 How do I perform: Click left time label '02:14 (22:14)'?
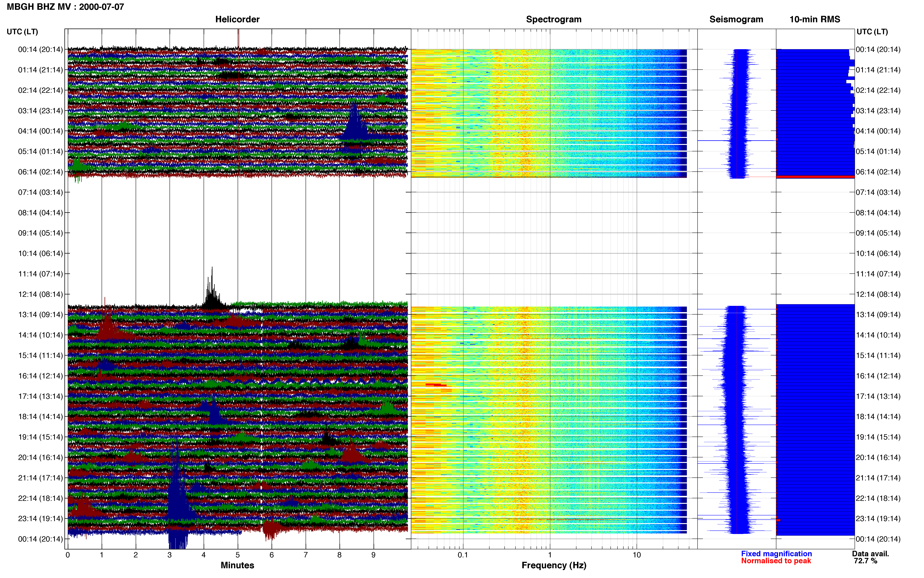(x=41, y=90)
